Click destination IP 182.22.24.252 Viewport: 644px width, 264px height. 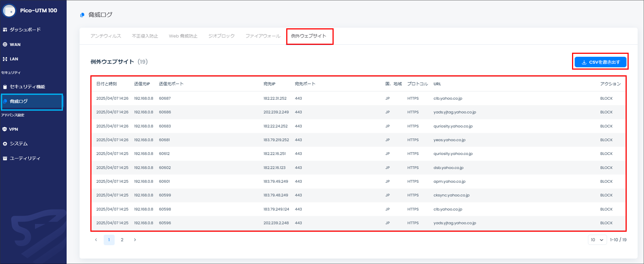coord(275,126)
